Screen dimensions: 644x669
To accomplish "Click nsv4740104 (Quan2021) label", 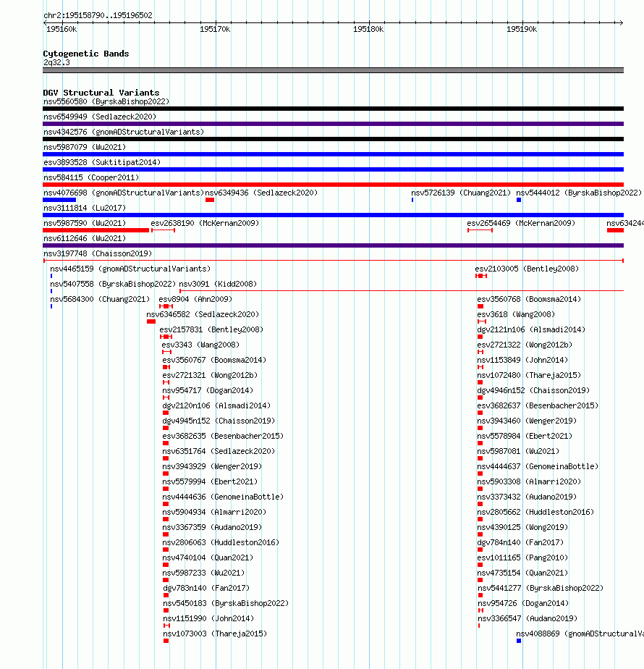I will [208, 557].
